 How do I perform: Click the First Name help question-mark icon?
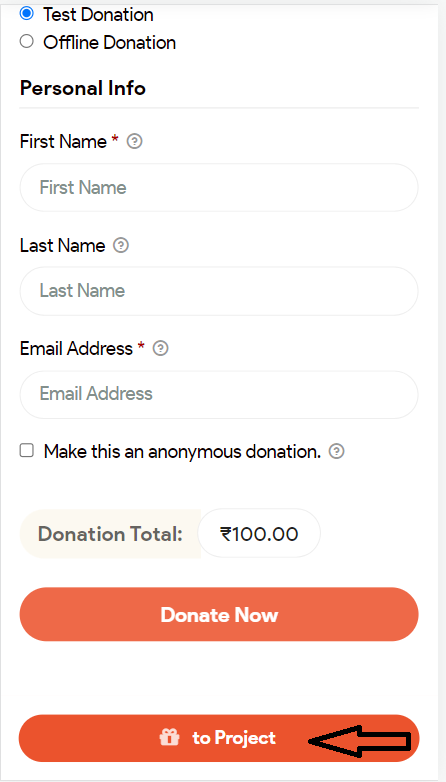[x=134, y=142]
